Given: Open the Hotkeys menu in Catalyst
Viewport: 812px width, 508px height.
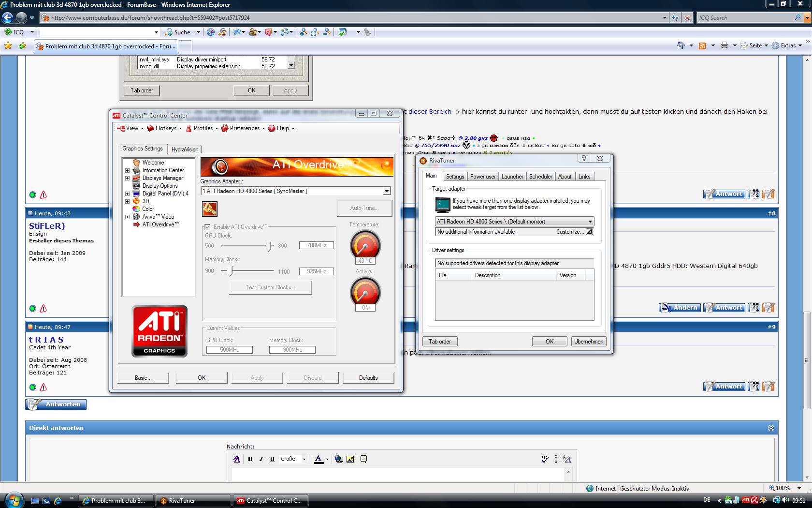Looking at the screenshot, I should click(164, 128).
